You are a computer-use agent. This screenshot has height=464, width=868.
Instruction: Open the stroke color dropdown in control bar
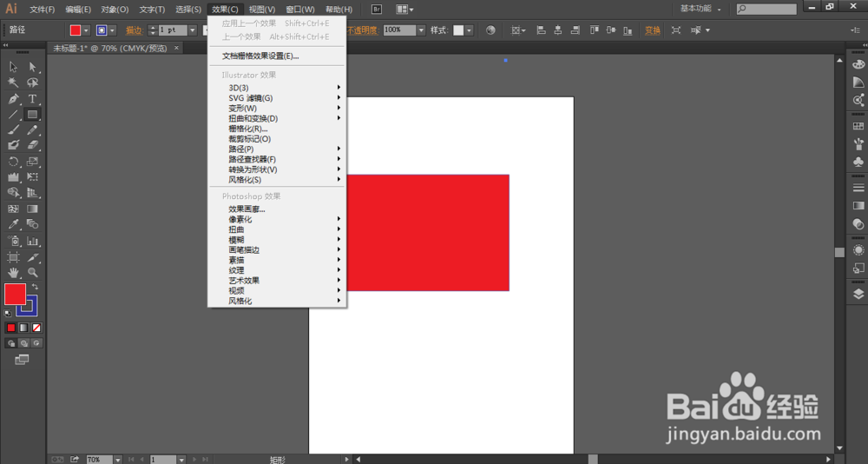pyautogui.click(x=112, y=30)
